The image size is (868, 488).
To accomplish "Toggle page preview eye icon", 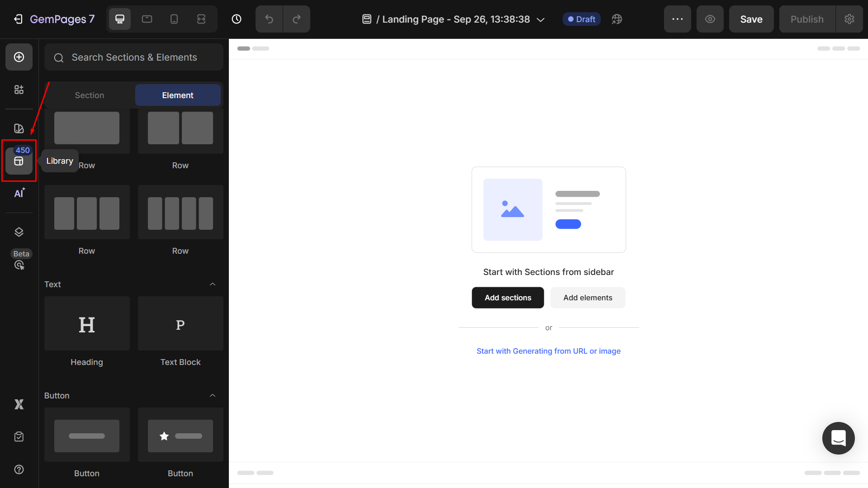I will 710,19.
